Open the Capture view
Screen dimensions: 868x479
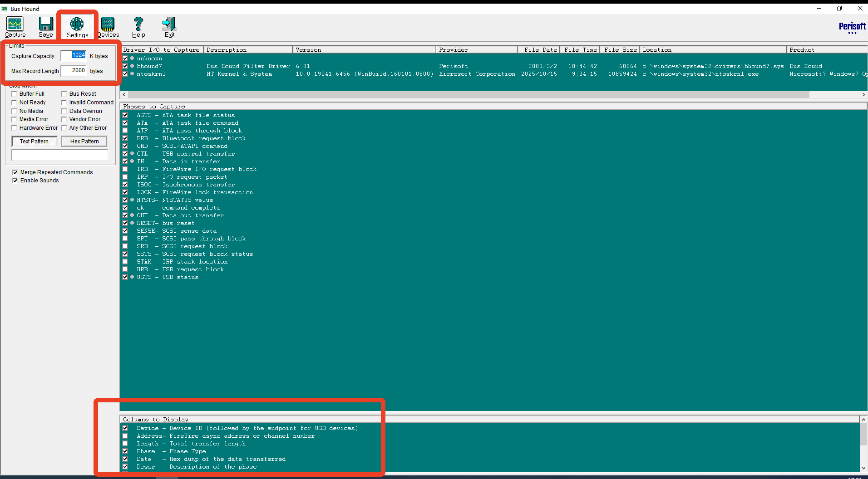coord(15,27)
